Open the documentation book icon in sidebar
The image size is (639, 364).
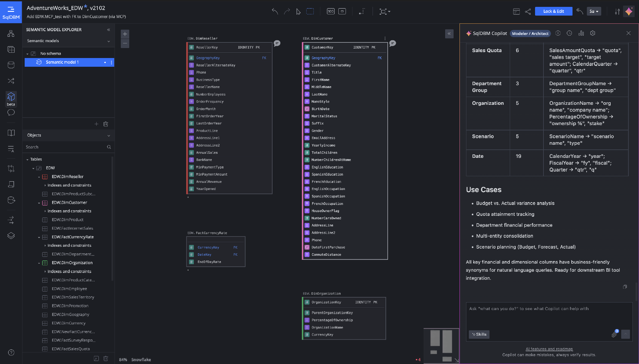pyautogui.click(x=11, y=133)
